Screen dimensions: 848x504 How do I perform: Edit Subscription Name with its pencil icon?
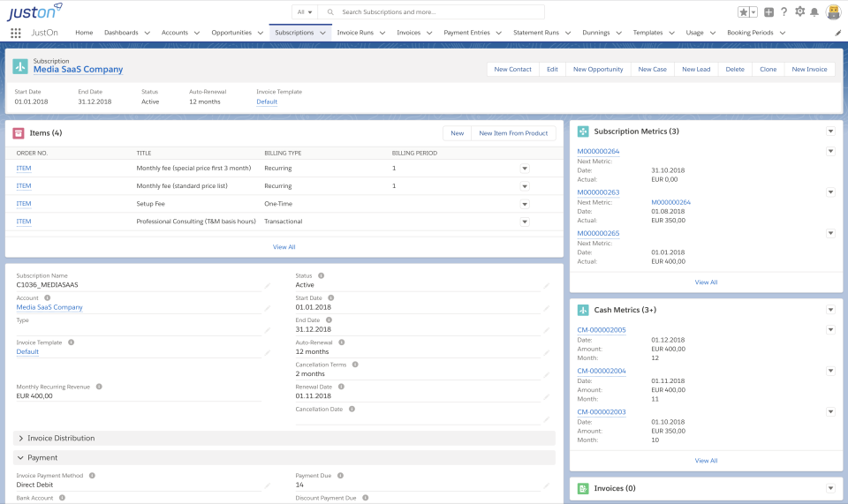pyautogui.click(x=267, y=285)
